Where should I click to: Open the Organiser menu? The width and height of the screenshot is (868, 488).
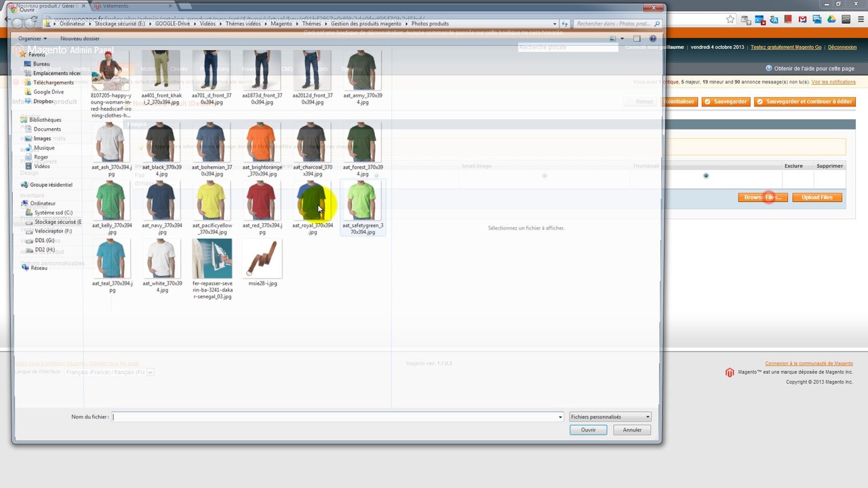33,39
